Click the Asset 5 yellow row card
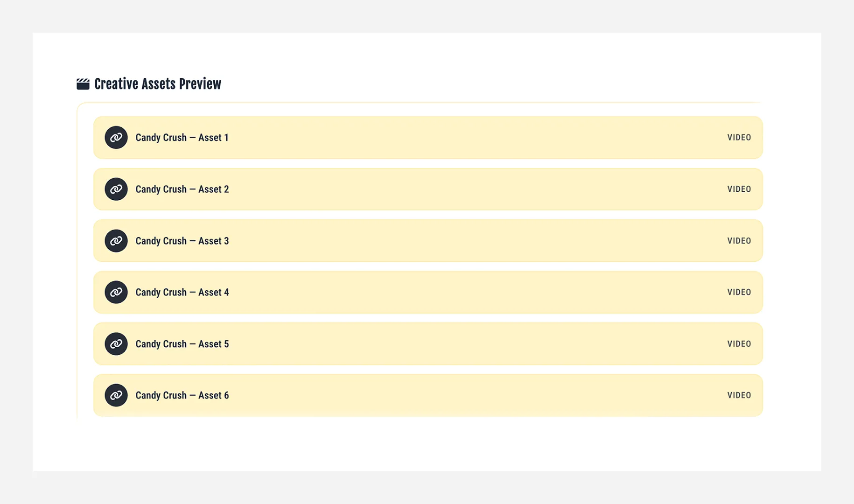This screenshot has width=854, height=504. coord(427,343)
